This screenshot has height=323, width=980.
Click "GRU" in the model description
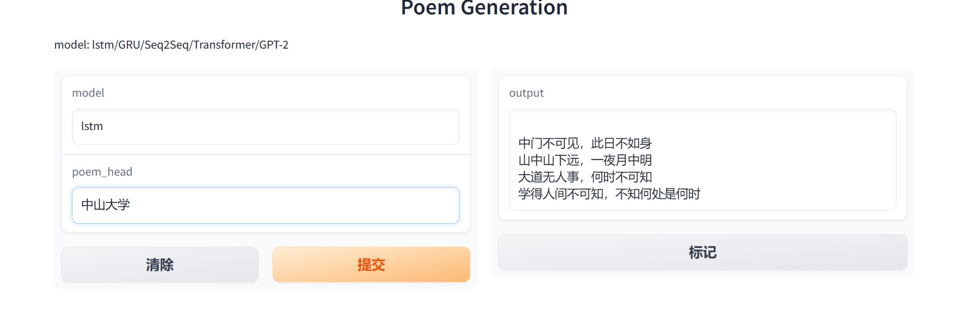coord(129,45)
